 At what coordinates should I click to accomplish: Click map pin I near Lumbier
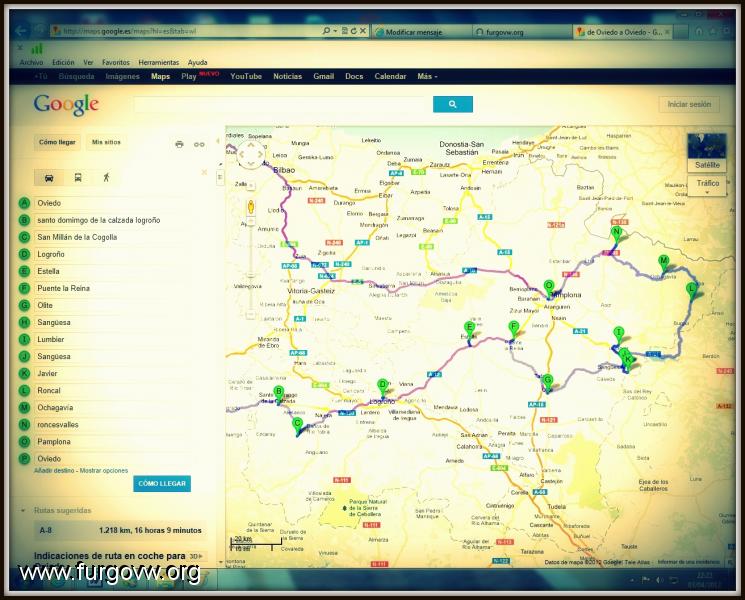[x=618, y=335]
